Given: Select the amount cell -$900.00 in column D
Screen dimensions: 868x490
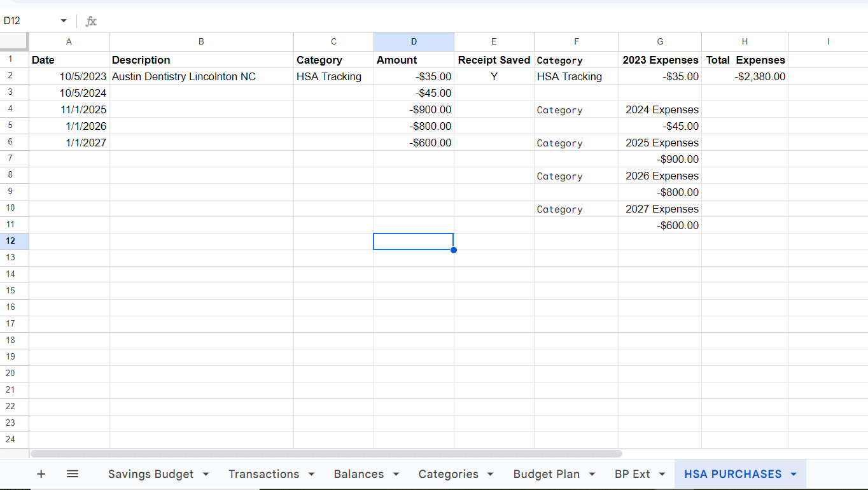Looking at the screenshot, I should pyautogui.click(x=414, y=109).
